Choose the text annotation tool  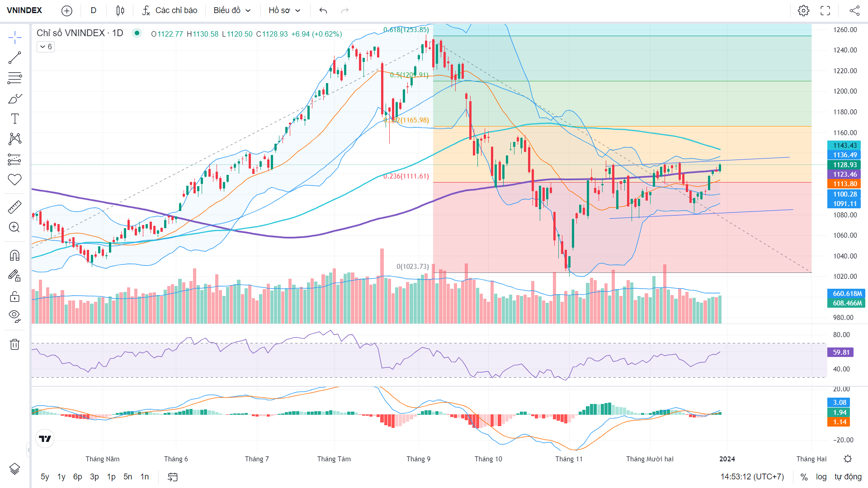[14, 119]
